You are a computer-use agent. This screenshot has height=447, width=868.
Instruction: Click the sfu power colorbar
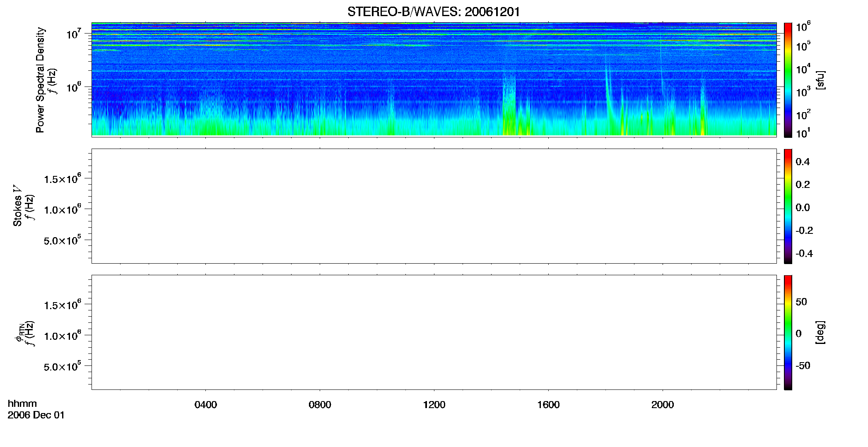(788, 80)
